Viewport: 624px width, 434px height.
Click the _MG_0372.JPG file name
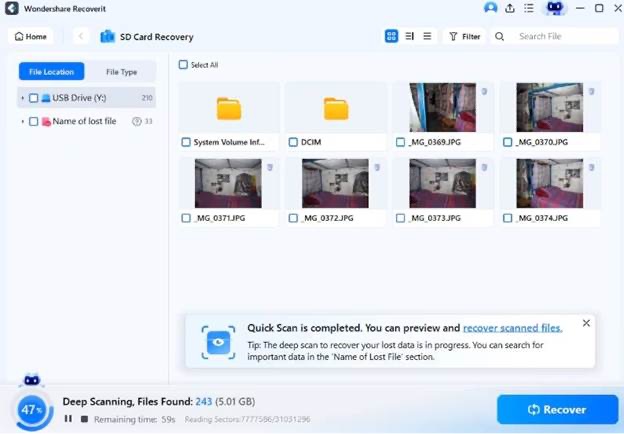(327, 218)
